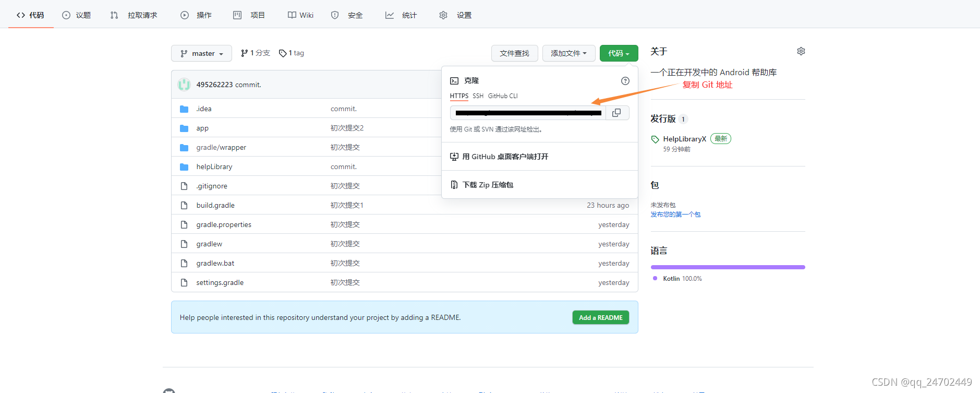Click the gradle/wrapper folder icon

pyautogui.click(x=184, y=148)
